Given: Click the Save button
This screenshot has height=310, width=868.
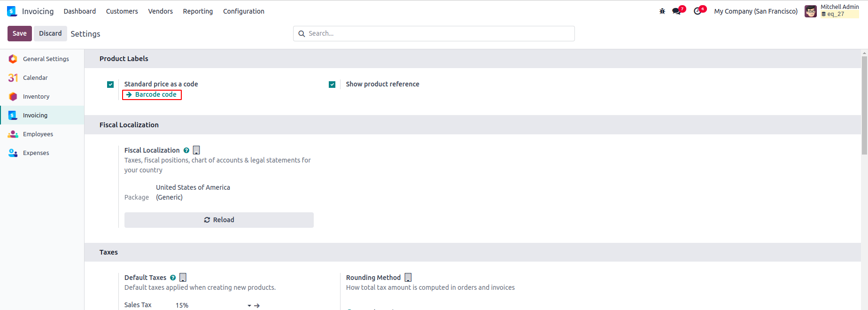Looking at the screenshot, I should click(20, 33).
